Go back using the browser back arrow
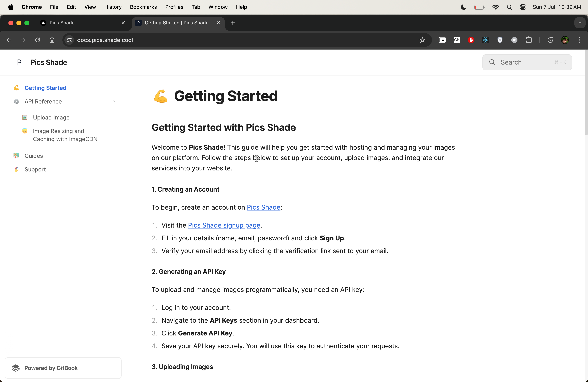 click(9, 40)
